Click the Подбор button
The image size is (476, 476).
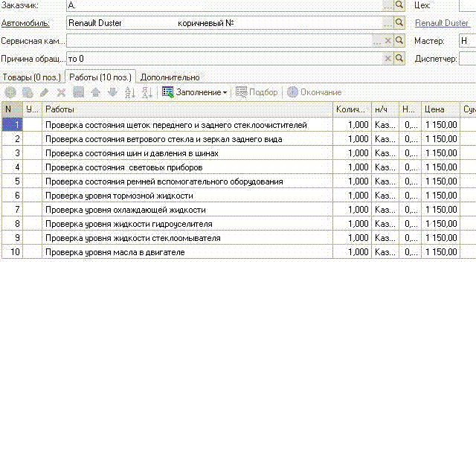point(257,92)
